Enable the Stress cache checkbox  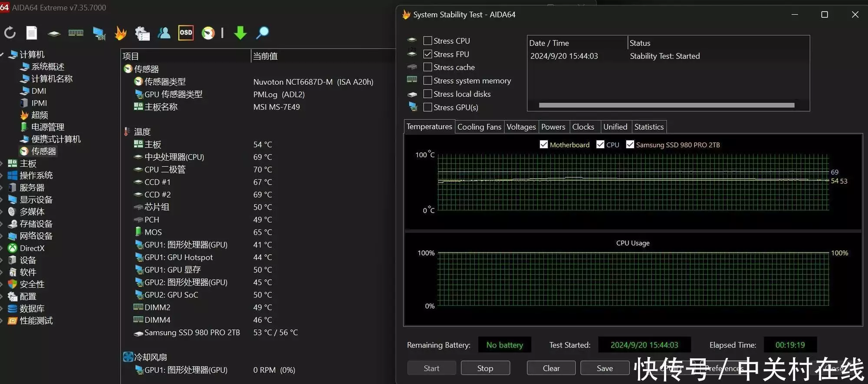(x=427, y=67)
